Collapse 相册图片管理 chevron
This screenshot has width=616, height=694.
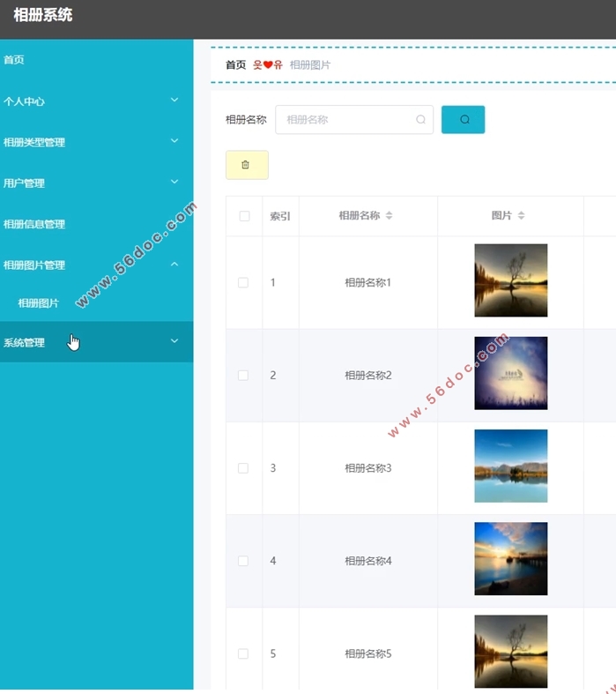[174, 265]
